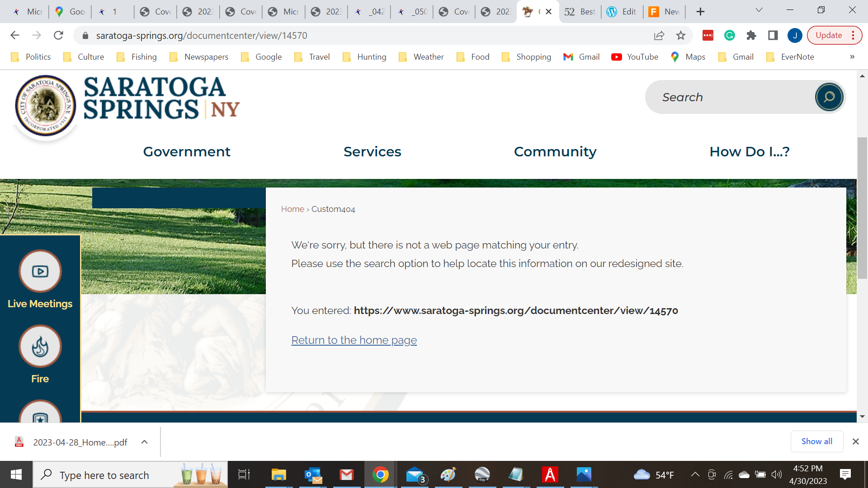This screenshot has height=488, width=868.
Task: Expand the downloaded PDF options chevron
Action: pos(144,442)
